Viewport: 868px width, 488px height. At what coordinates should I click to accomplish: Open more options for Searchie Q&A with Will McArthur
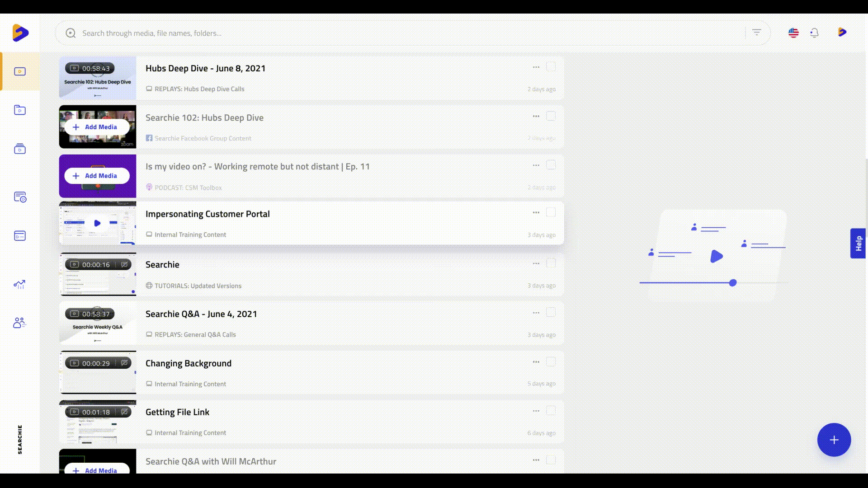(536, 460)
